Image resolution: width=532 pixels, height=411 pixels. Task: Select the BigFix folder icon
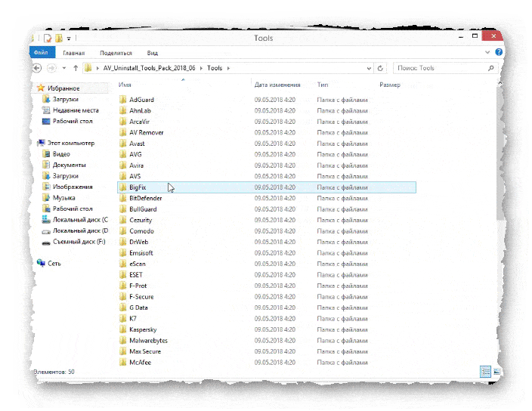pos(123,187)
